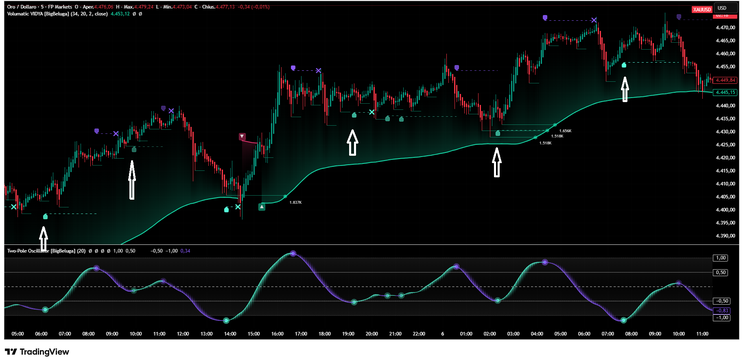The height and width of the screenshot is (364, 743).
Task: Click the oscillator purple dot at 04:20 peak
Action: (545, 262)
